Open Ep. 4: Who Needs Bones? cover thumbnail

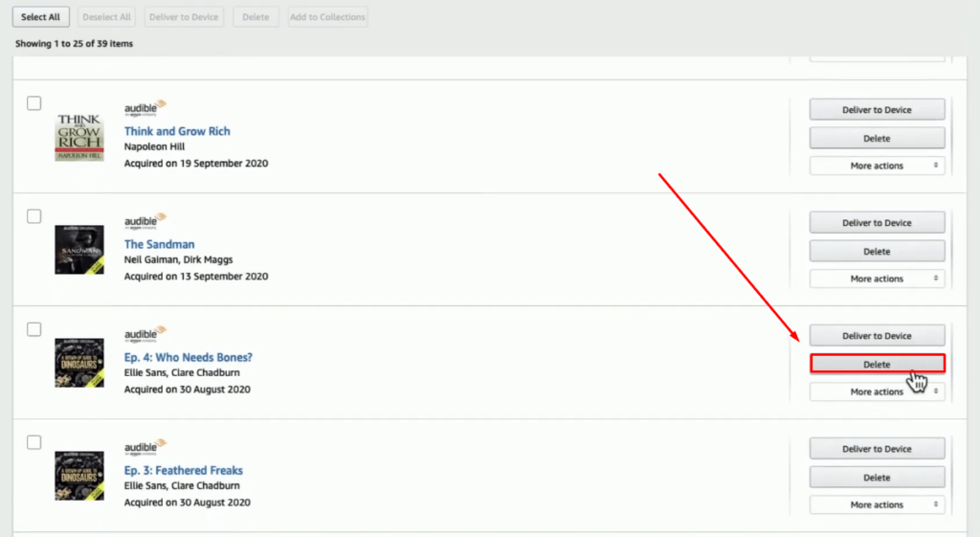pyautogui.click(x=79, y=363)
